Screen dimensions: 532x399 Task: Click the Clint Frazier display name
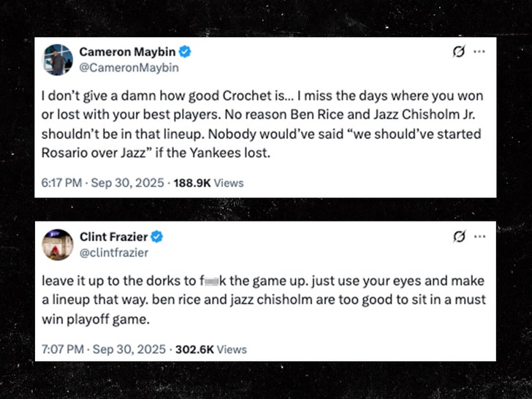coord(113,237)
